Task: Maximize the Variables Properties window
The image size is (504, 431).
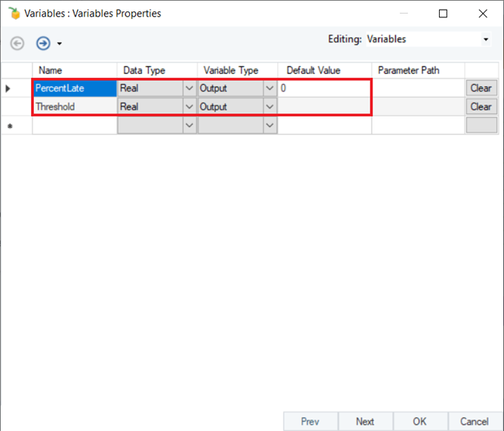Action: 444,14
